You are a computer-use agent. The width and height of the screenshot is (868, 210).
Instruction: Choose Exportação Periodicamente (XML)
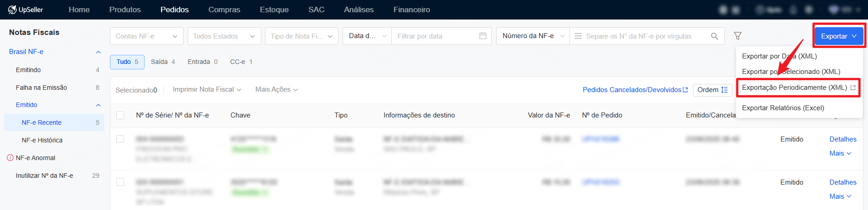[x=794, y=88]
